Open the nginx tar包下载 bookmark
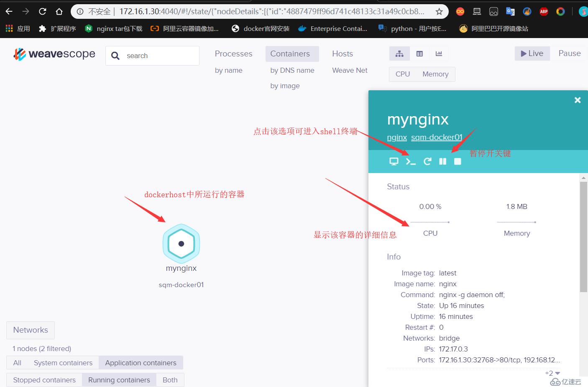588x387 pixels. pos(114,28)
